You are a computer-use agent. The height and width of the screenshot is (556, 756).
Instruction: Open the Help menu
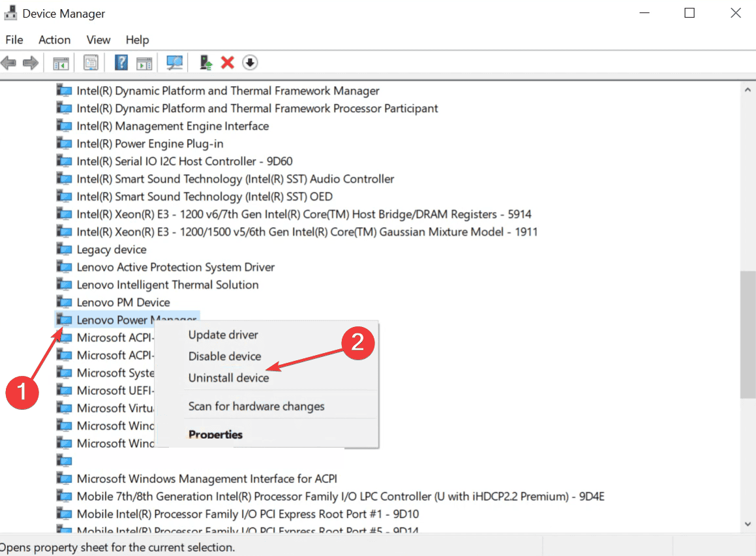tap(138, 40)
